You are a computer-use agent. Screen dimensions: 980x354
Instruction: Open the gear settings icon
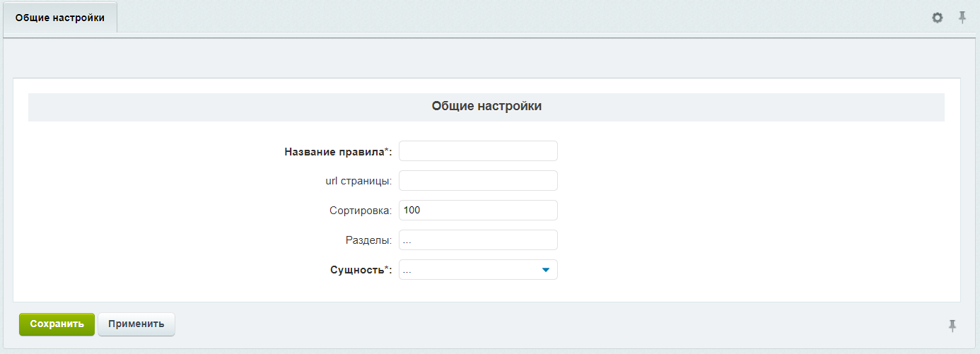point(938,18)
